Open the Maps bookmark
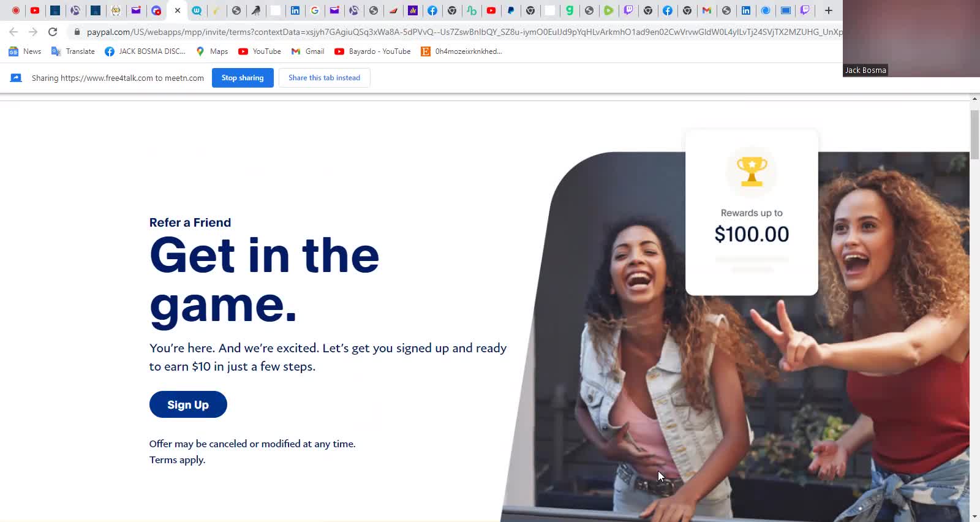 tap(212, 51)
